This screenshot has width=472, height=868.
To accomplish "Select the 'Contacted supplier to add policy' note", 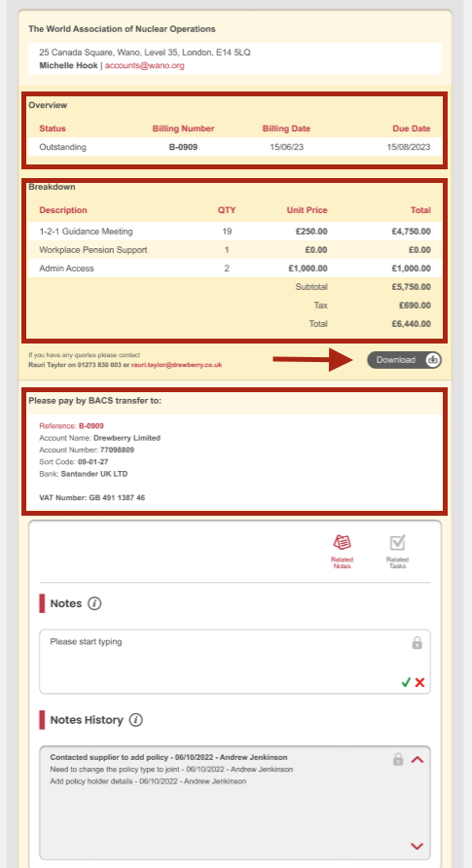I will [x=168, y=757].
